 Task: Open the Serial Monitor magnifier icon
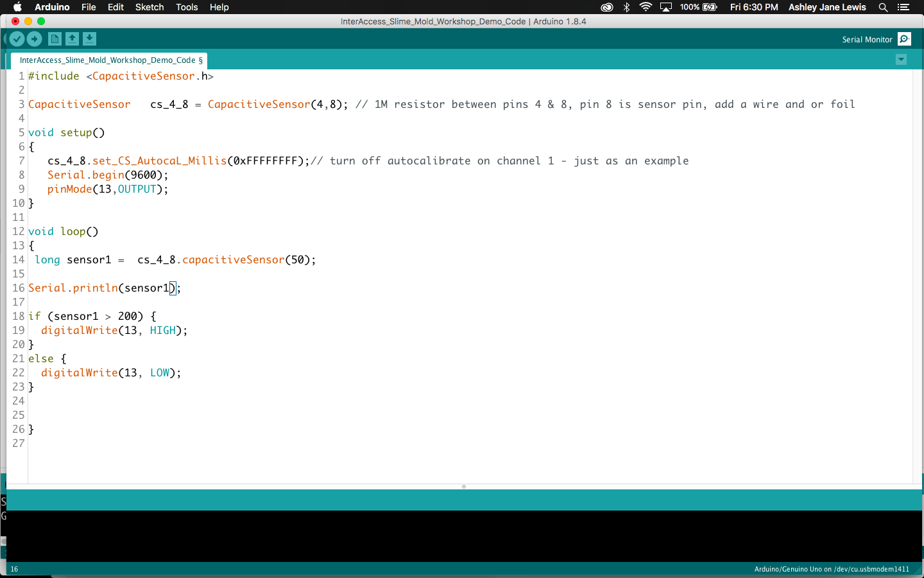tap(904, 39)
